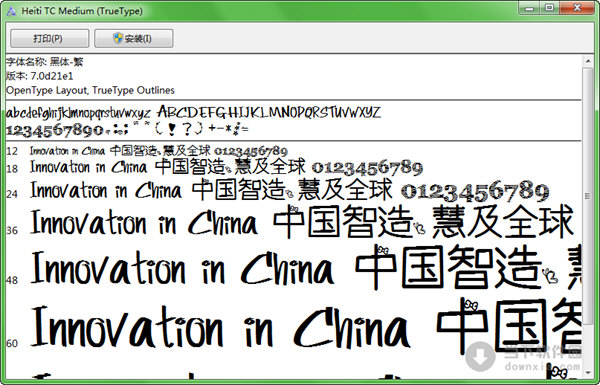Minimize the font viewer window

coord(529,8)
